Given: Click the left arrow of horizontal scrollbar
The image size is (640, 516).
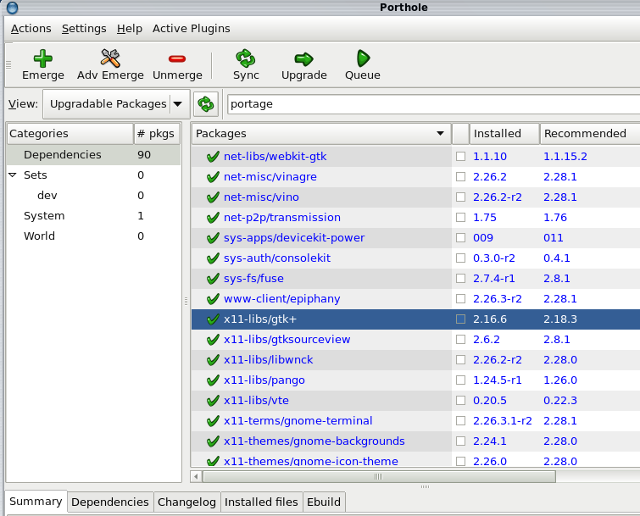Looking at the screenshot, I should click(x=196, y=476).
